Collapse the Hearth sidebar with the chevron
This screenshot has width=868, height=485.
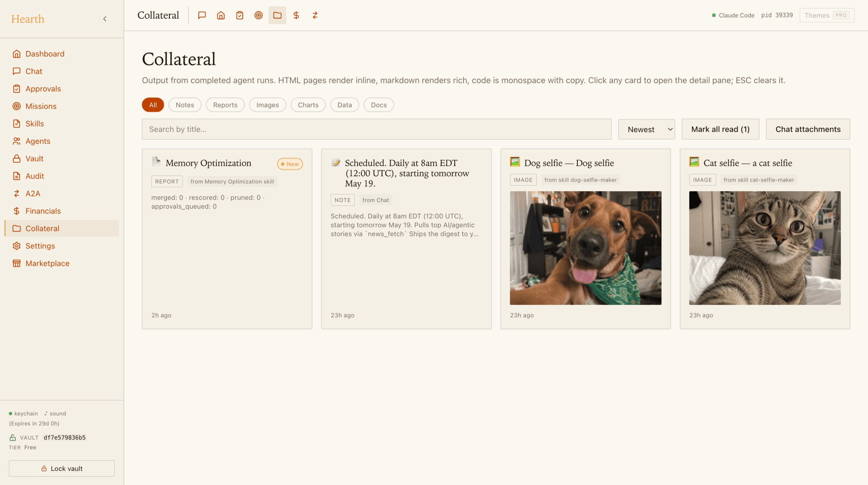point(105,19)
